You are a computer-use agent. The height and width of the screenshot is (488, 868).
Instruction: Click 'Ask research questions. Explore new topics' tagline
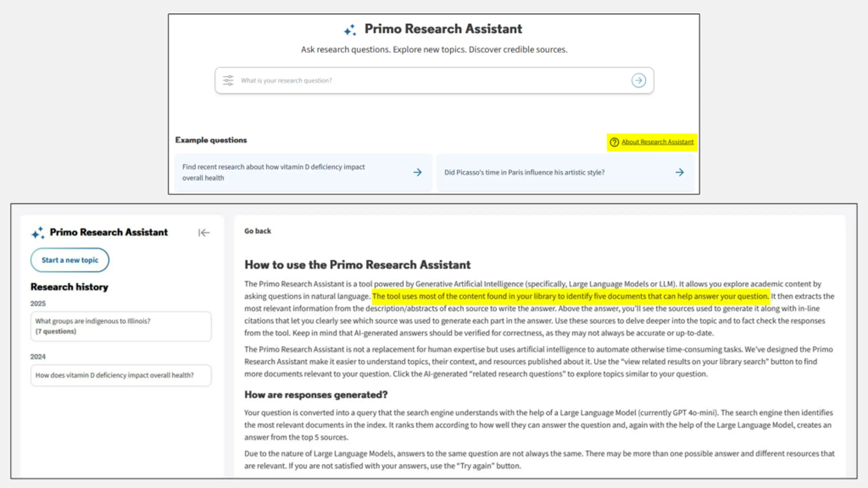(x=434, y=49)
